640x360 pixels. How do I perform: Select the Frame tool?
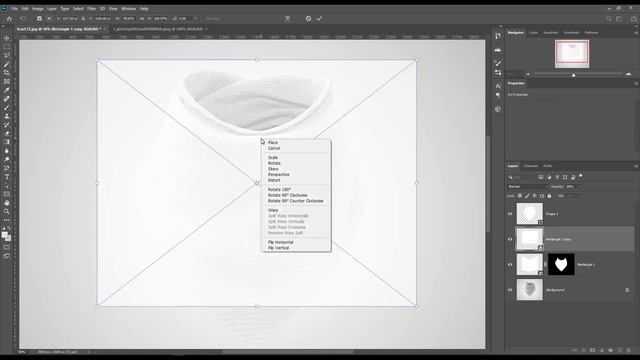click(x=7, y=81)
